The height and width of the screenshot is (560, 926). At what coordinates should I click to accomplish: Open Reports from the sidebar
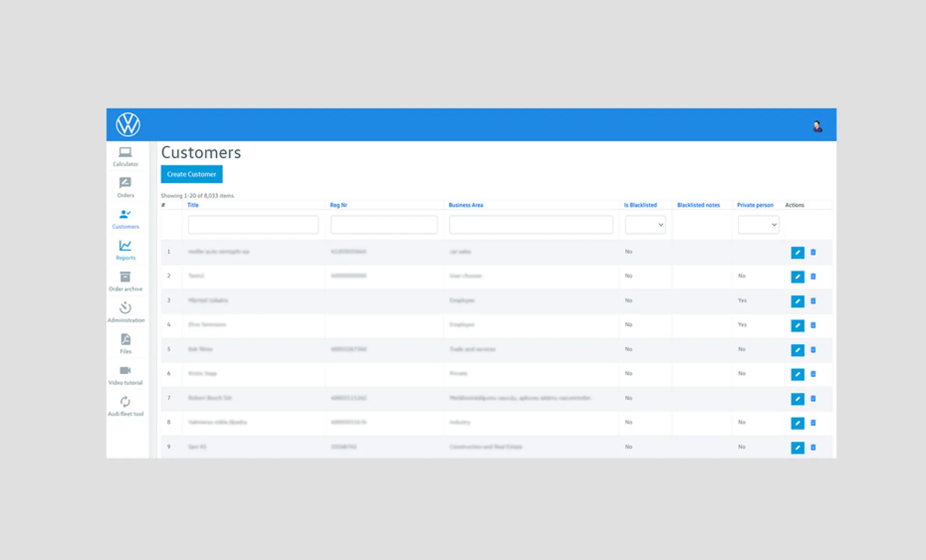[125, 251]
